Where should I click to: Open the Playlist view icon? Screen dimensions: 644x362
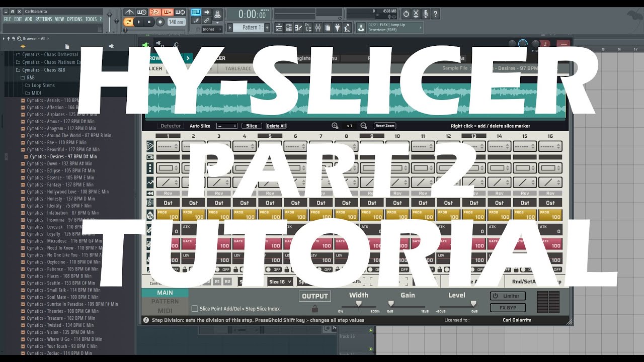click(279, 28)
